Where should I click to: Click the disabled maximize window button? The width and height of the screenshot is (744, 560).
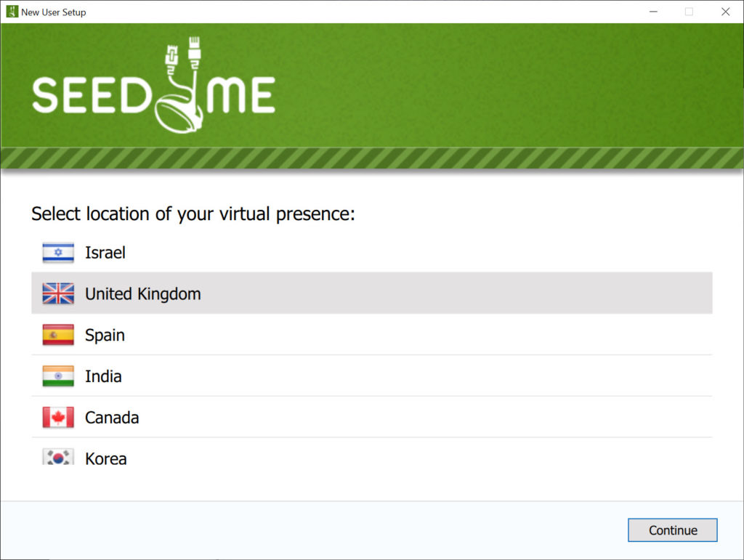pyautogui.click(x=689, y=12)
